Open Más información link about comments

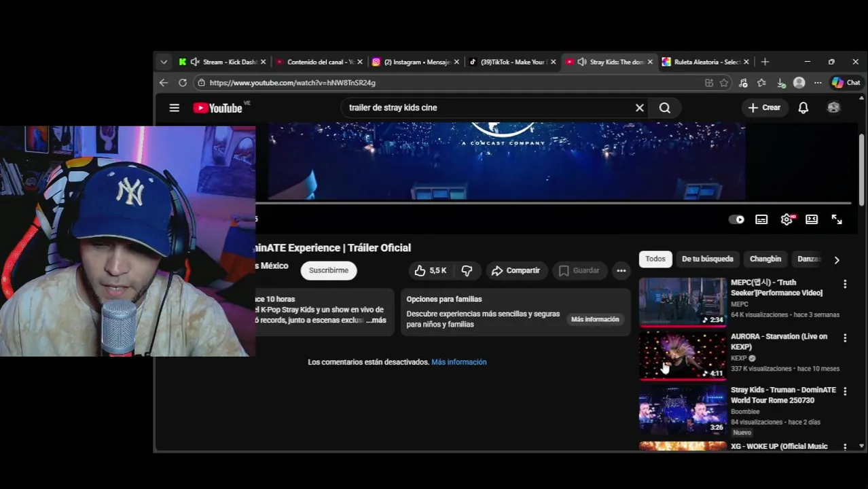pyautogui.click(x=458, y=362)
